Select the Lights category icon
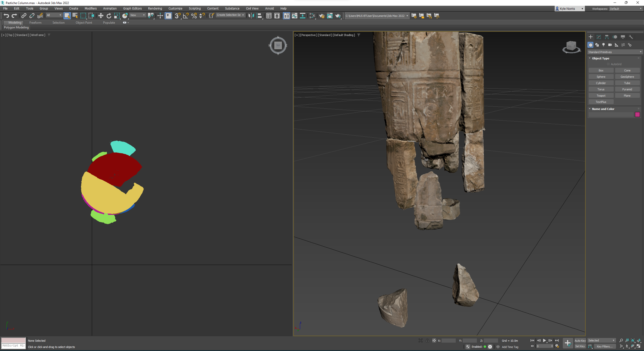 click(603, 45)
